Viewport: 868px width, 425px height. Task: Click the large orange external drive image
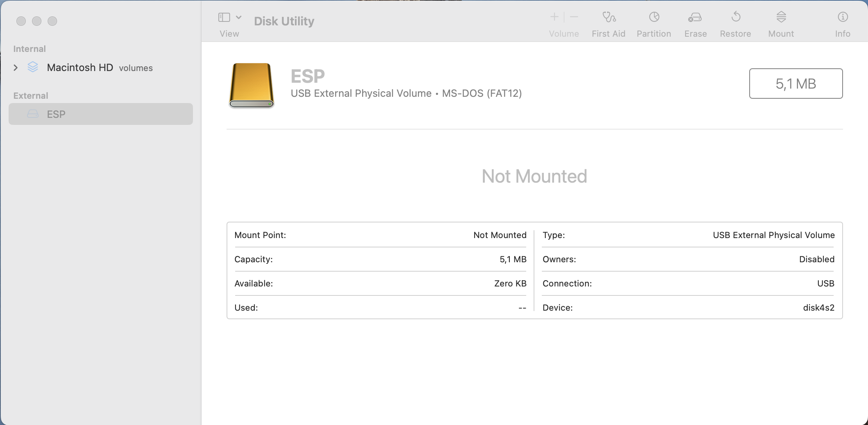pos(251,85)
